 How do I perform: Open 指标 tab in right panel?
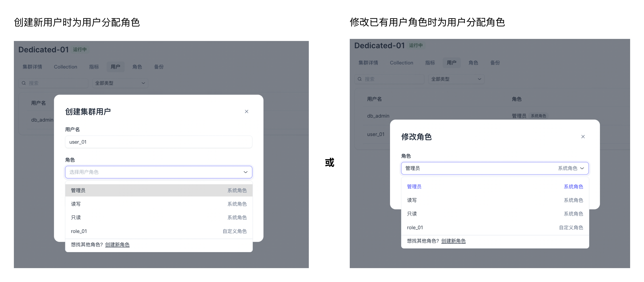tap(430, 63)
